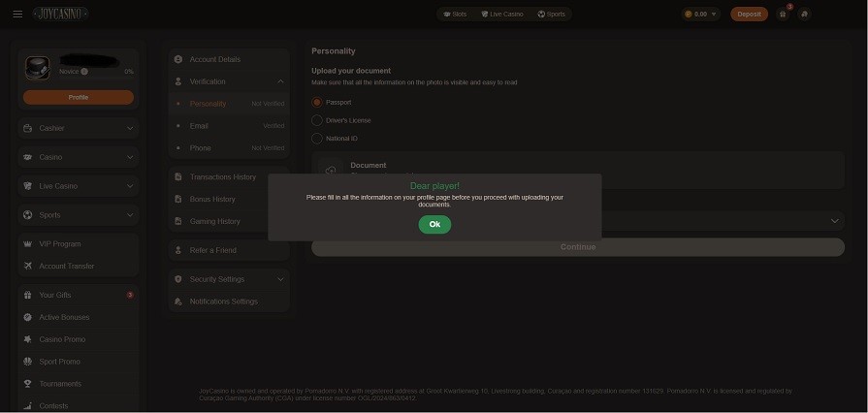
Task: Click the Active Bonuses icon
Action: [28, 317]
